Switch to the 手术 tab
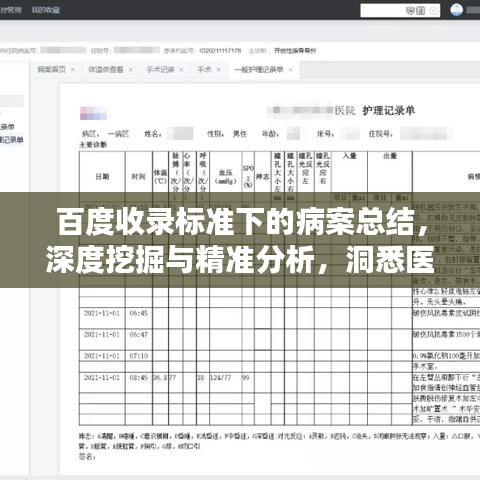 (x=204, y=69)
